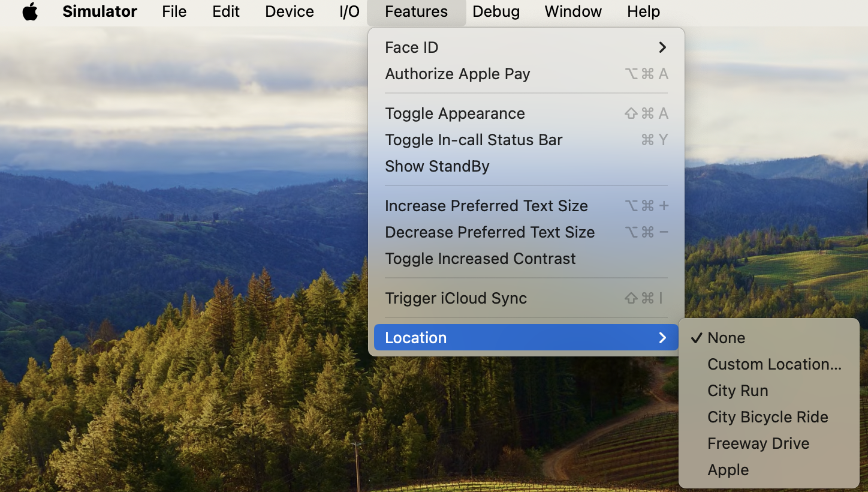This screenshot has height=492, width=868.
Task: Select Toggle Increased Contrast
Action: pyautogui.click(x=526, y=258)
